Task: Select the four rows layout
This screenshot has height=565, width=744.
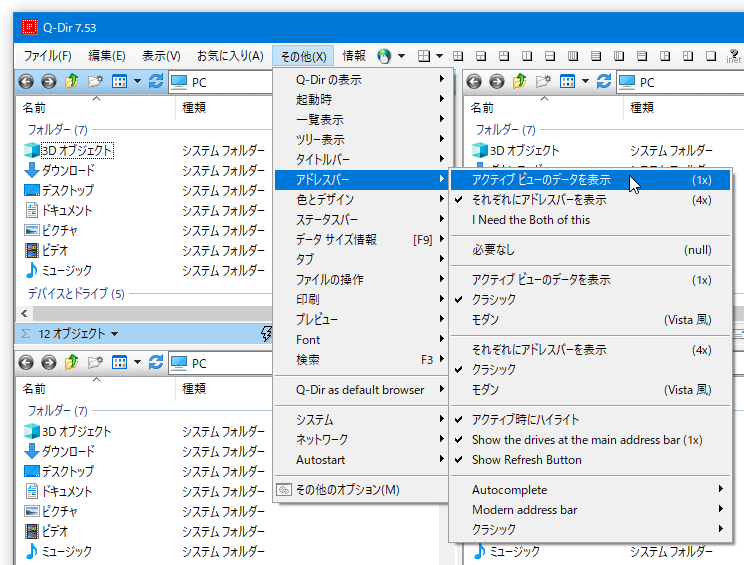Action: (x=596, y=56)
